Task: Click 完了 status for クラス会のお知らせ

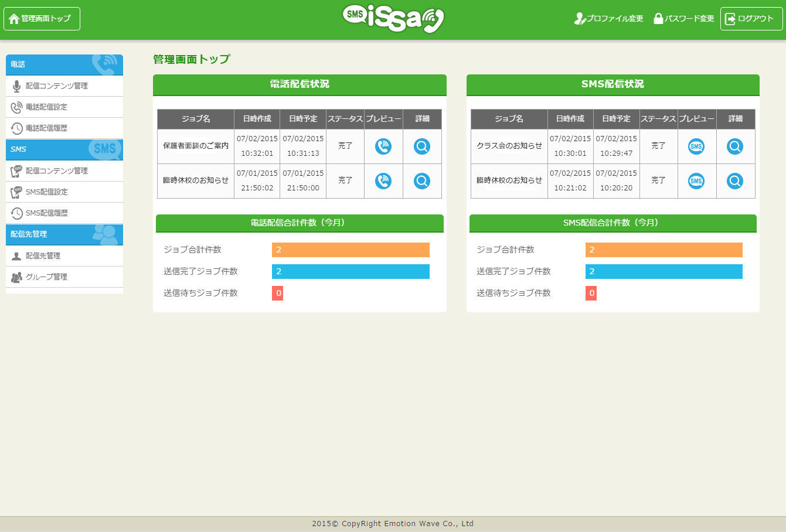Action: [658, 146]
